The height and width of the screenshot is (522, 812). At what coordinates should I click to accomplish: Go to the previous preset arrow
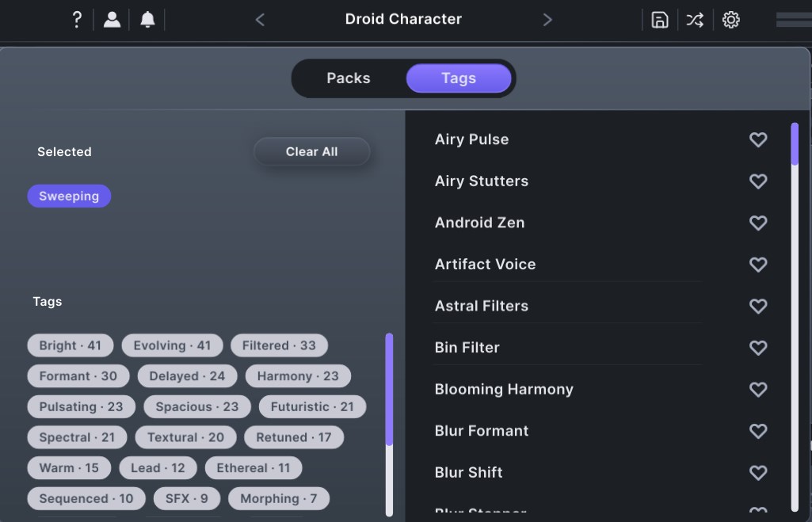pos(260,20)
